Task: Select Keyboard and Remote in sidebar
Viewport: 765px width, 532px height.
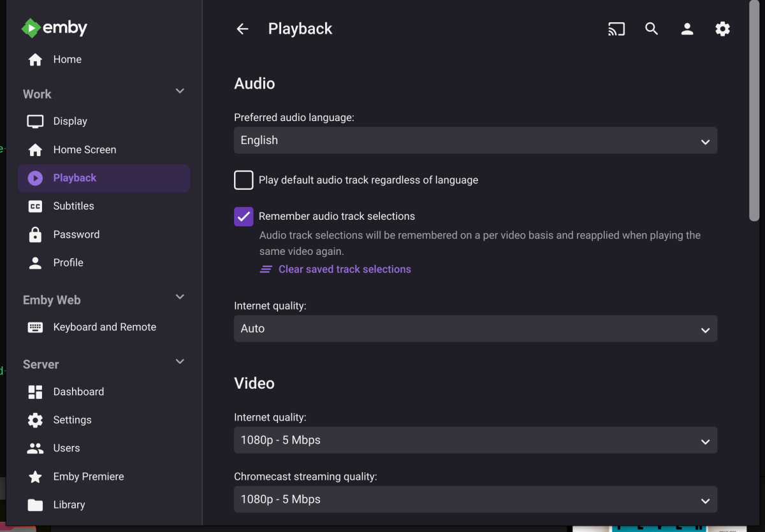Action: [x=105, y=327]
